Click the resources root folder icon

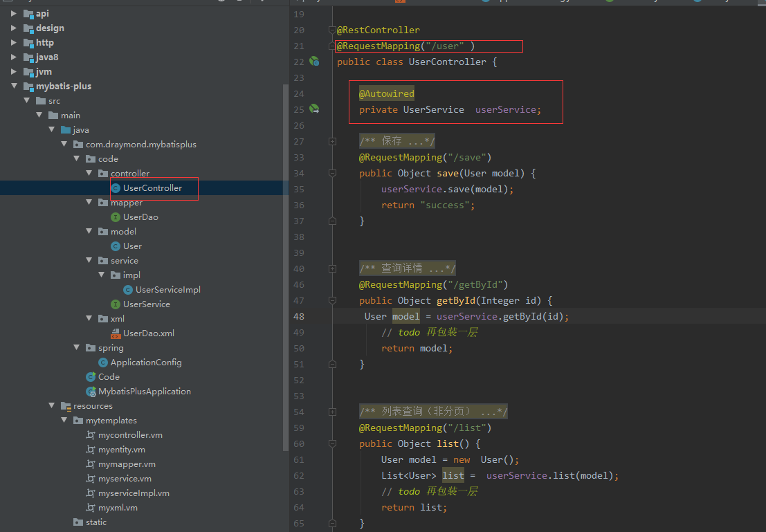66,406
